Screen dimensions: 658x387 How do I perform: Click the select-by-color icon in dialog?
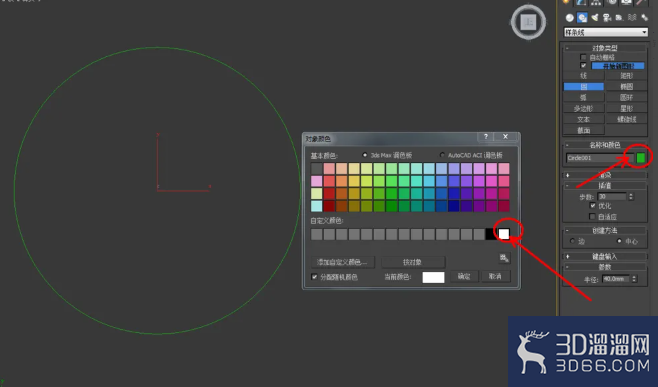504,258
